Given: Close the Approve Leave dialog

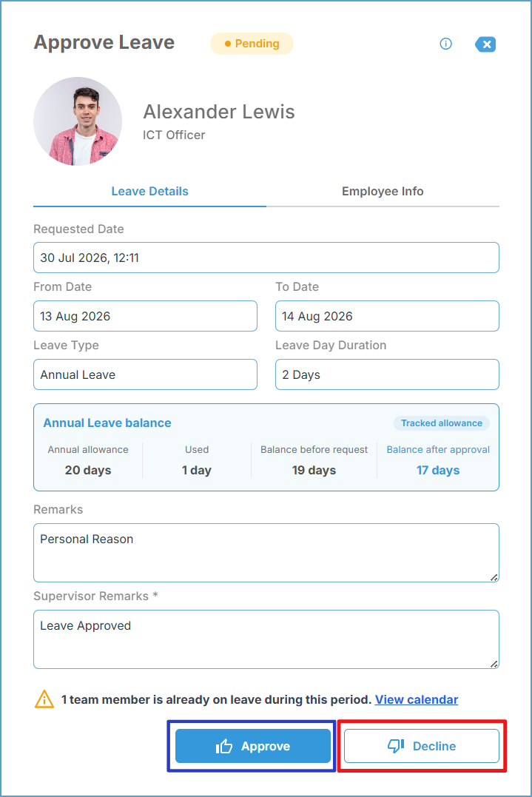Looking at the screenshot, I should (486, 44).
